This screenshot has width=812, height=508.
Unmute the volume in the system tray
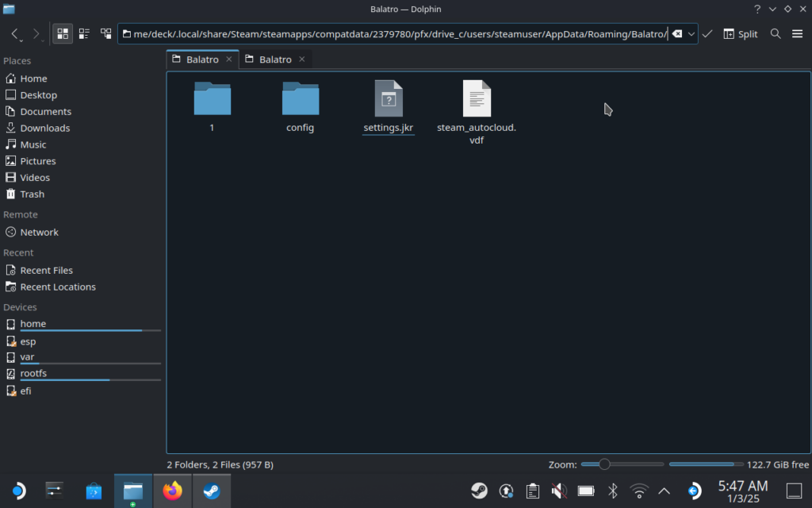(559, 491)
